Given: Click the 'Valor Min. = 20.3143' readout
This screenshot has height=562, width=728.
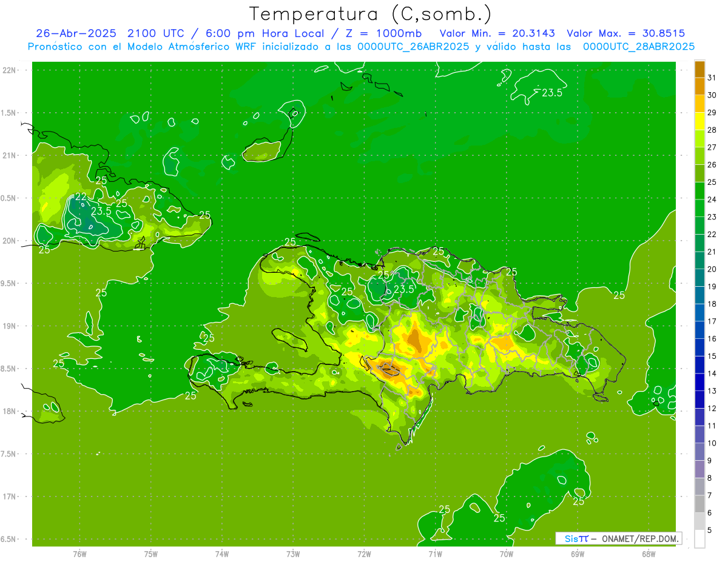Looking at the screenshot, I should point(497,33).
